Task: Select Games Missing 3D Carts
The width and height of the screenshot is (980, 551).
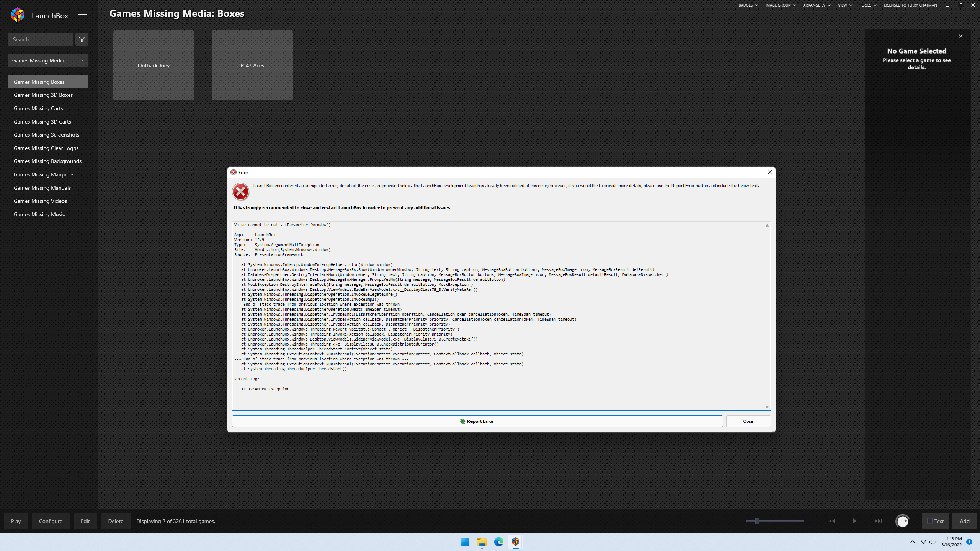Action: [x=48, y=122]
